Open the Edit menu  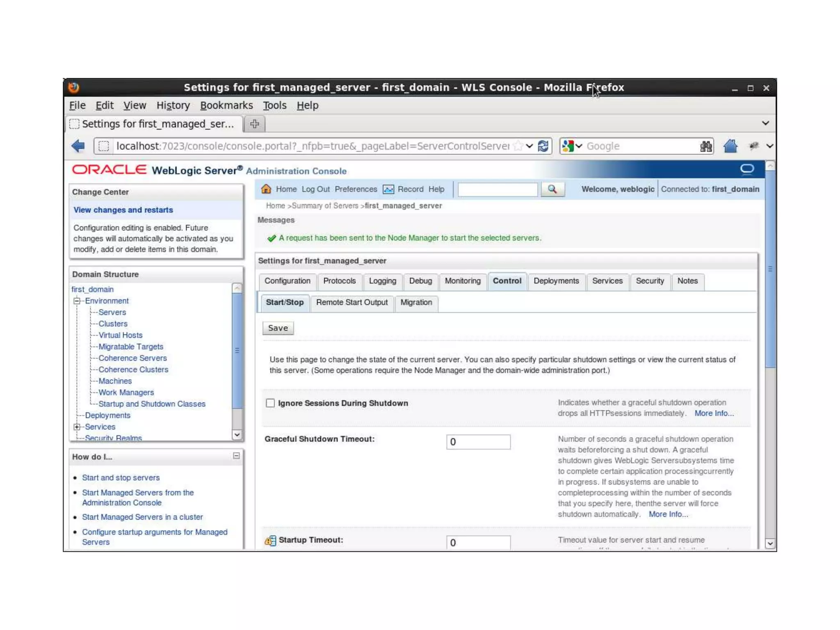click(x=104, y=105)
